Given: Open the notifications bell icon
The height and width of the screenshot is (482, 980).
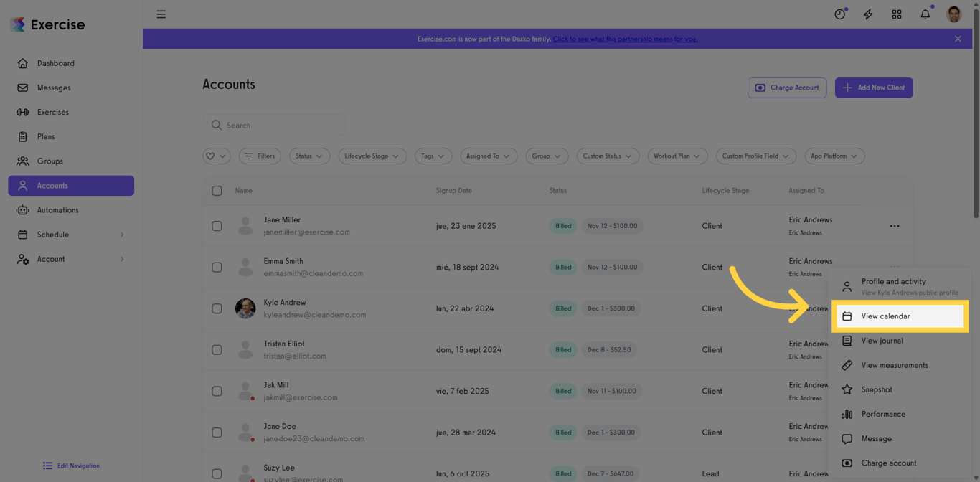Looking at the screenshot, I should (925, 14).
